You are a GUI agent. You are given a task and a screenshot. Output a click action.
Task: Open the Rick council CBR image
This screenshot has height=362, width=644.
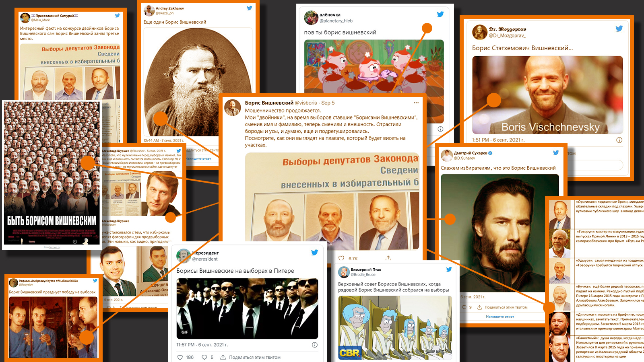(395, 328)
